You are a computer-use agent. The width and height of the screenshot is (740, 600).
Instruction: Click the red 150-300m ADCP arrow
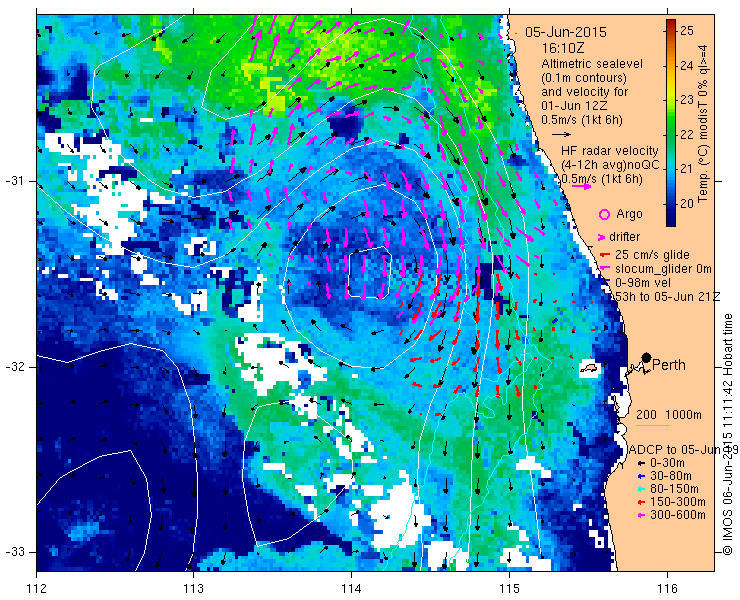pyautogui.click(x=640, y=502)
